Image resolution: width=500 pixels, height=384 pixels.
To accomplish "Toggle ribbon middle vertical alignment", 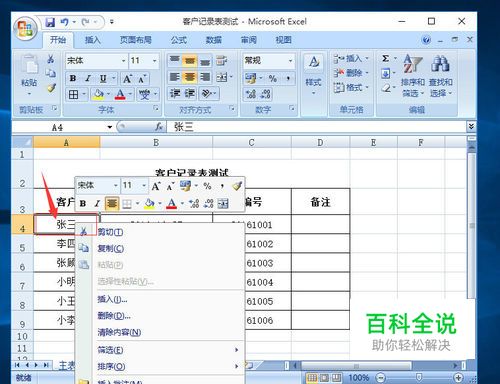I will pyautogui.click(x=190, y=60).
